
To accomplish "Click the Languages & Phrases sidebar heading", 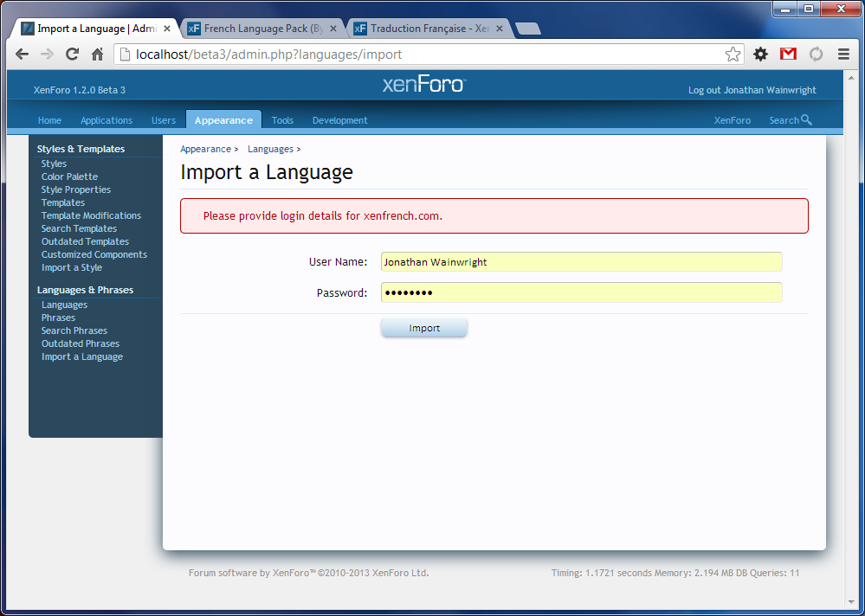I will point(85,290).
